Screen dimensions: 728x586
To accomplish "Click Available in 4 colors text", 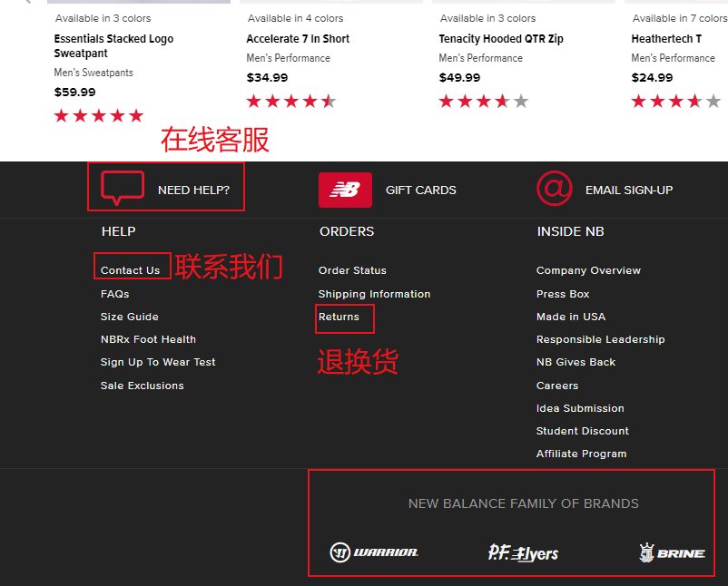I will [x=295, y=18].
